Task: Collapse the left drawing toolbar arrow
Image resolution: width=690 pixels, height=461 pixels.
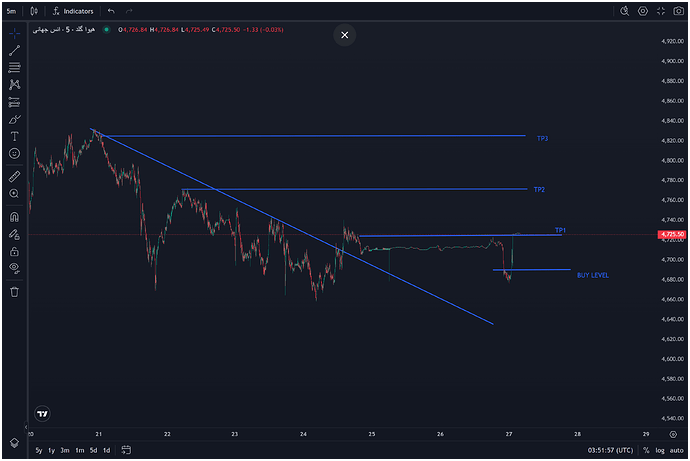Action: pos(26,427)
